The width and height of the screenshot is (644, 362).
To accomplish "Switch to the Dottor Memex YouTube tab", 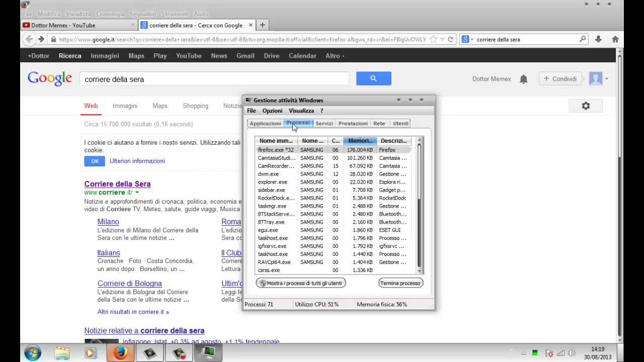I will click(x=78, y=25).
